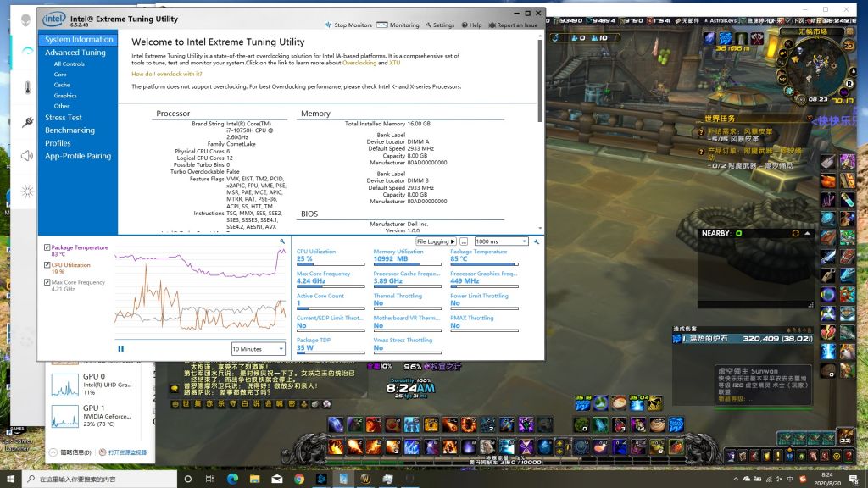Click the Report an Issue icon
Screen dimensions: 868x488
(x=492, y=25)
